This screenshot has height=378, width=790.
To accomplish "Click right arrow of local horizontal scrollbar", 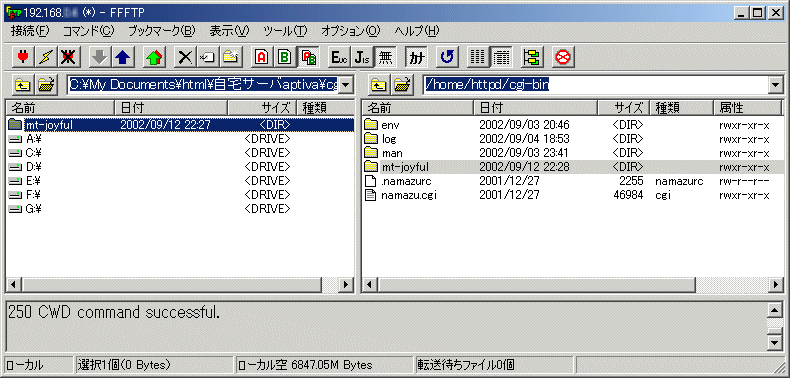I will [346, 285].
